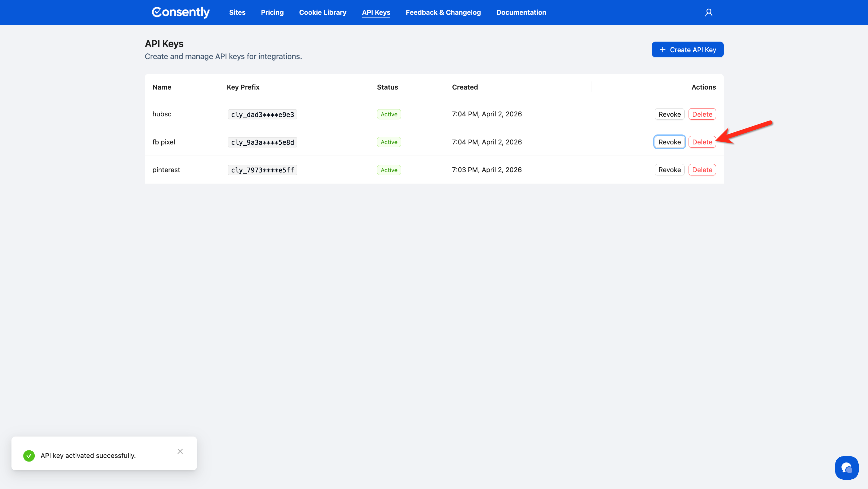Go to the Sites menu

point(237,12)
